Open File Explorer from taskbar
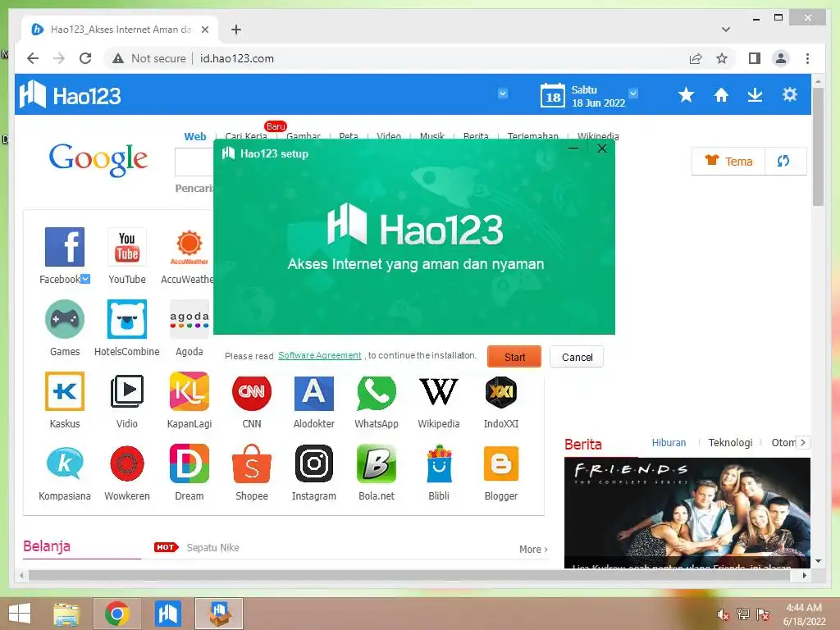Viewport: 840px width, 630px height. [x=66, y=614]
